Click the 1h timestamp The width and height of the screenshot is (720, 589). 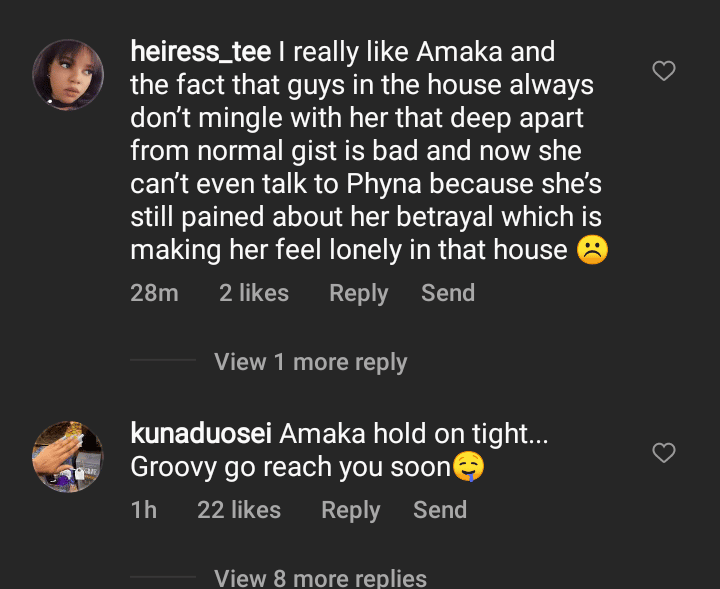click(144, 510)
